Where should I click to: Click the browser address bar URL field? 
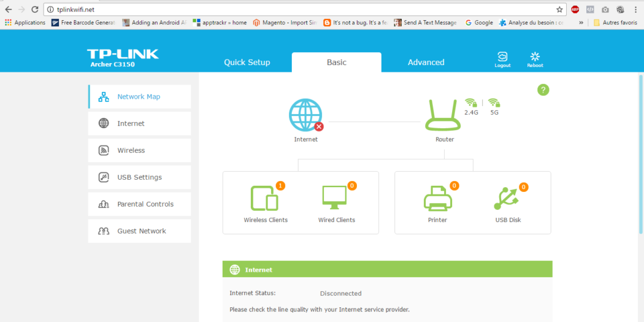tap(294, 9)
